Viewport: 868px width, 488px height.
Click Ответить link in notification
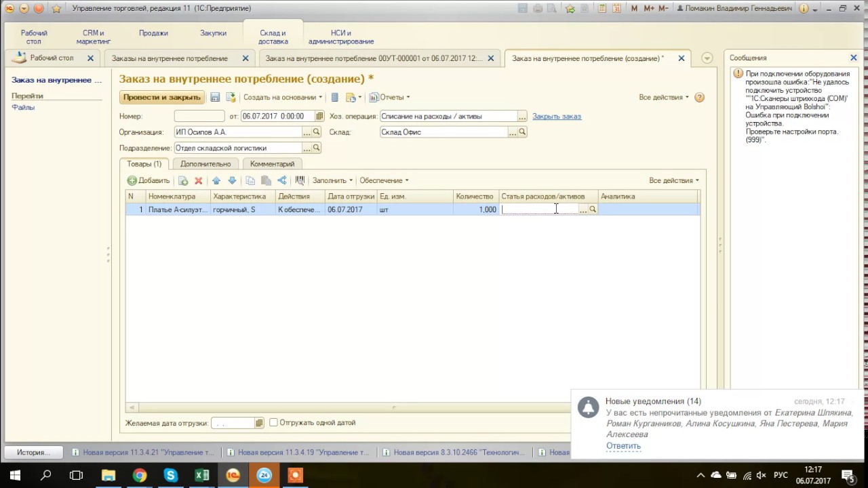623,446
